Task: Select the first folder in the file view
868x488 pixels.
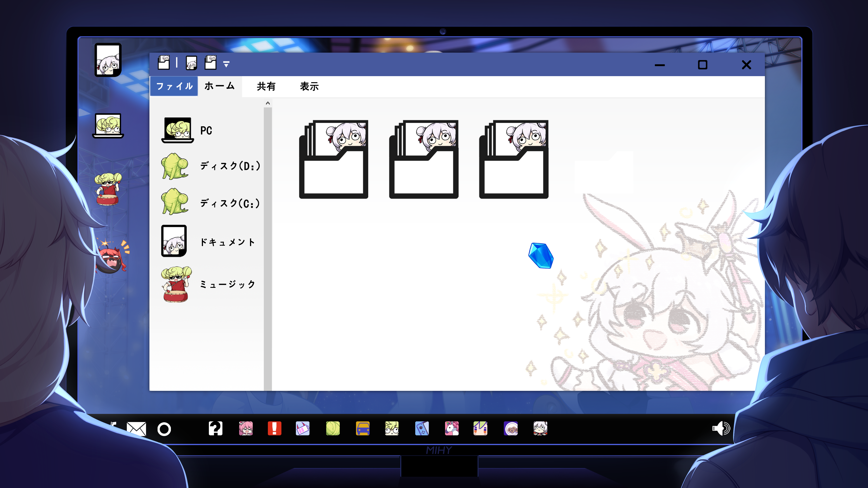Action: click(334, 159)
